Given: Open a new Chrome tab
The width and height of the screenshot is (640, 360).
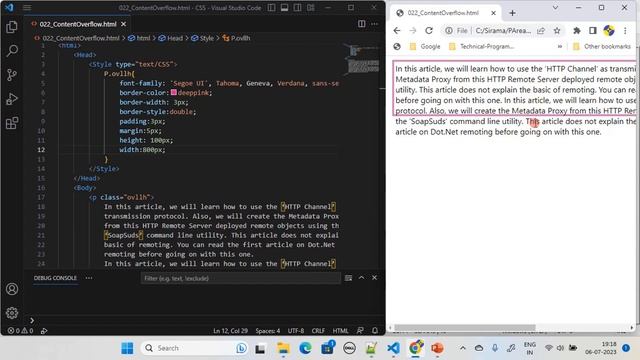Looking at the screenshot, I should click(x=512, y=13).
